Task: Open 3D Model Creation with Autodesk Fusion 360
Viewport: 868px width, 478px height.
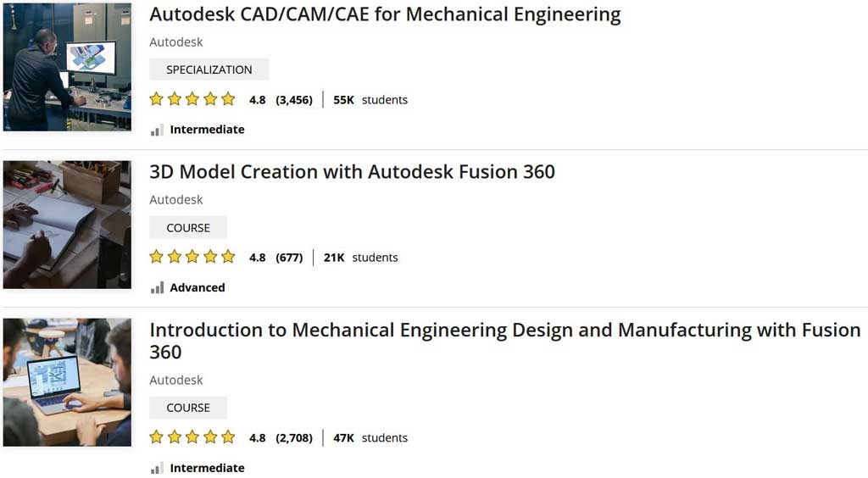Action: [x=352, y=172]
